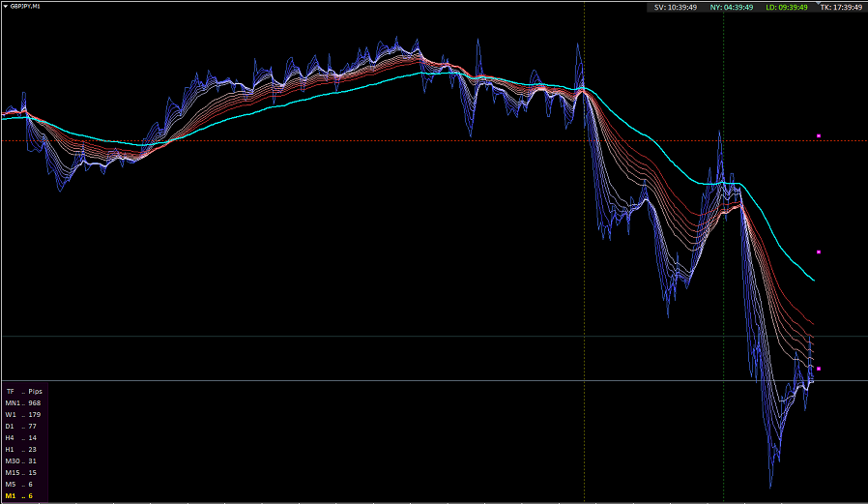Select the M30 row showing 31 pips
The height and width of the screenshot is (504, 868).
tap(21, 460)
